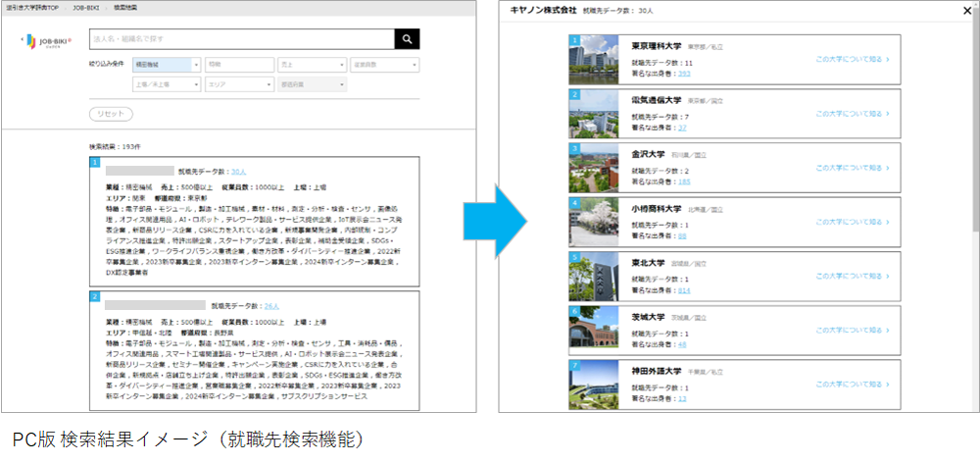The width and height of the screenshot is (980, 464).
Task: Click the 茨城大学 name heading
Action: coord(648,317)
